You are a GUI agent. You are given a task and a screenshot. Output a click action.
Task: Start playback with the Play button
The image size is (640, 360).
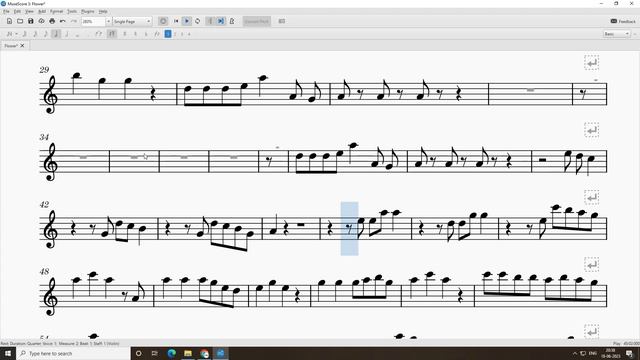click(187, 21)
